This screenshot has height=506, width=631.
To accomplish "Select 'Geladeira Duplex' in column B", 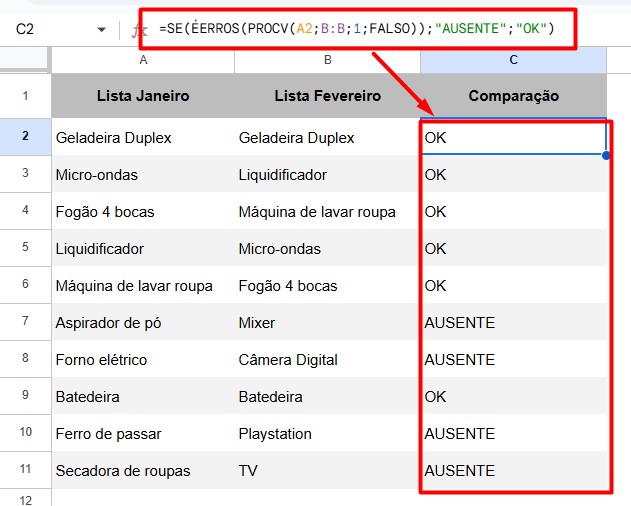I will (328, 137).
